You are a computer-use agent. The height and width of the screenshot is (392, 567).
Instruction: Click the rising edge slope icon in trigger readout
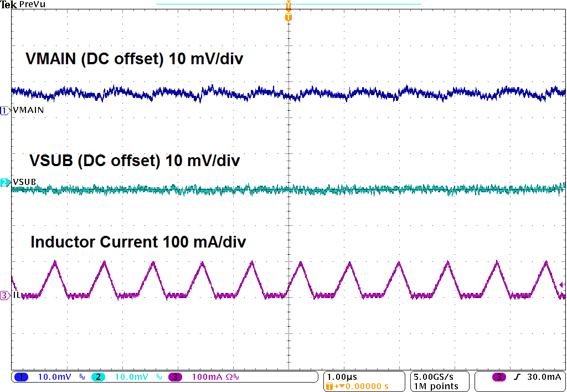pos(517,376)
